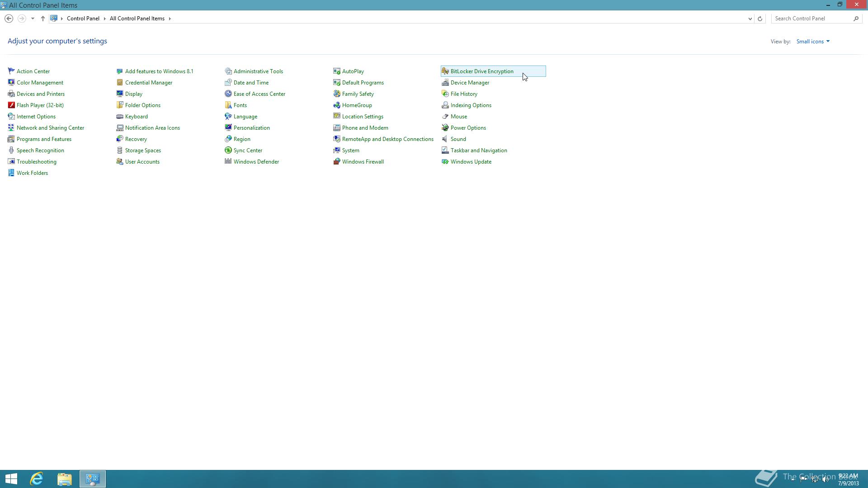Open the Windows Defender wall icon

[228, 161]
